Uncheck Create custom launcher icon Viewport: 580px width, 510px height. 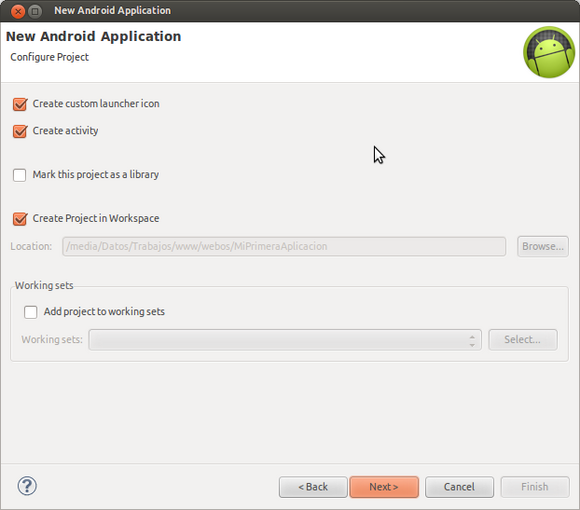[x=20, y=104]
